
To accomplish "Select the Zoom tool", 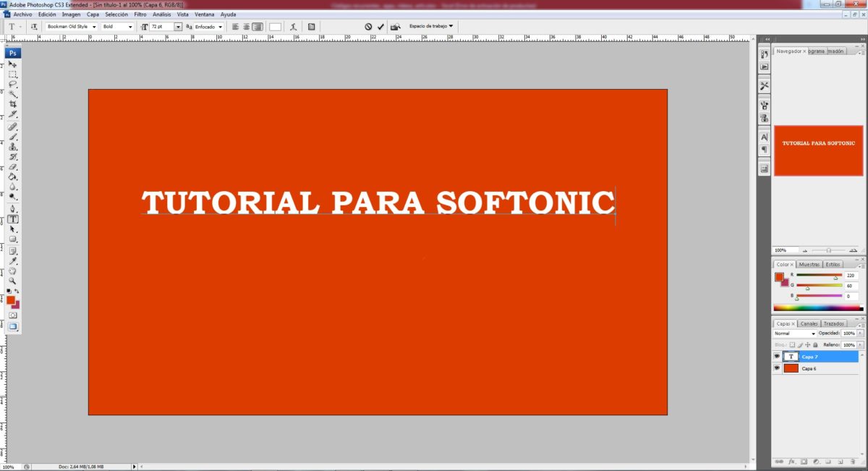I will 12,280.
